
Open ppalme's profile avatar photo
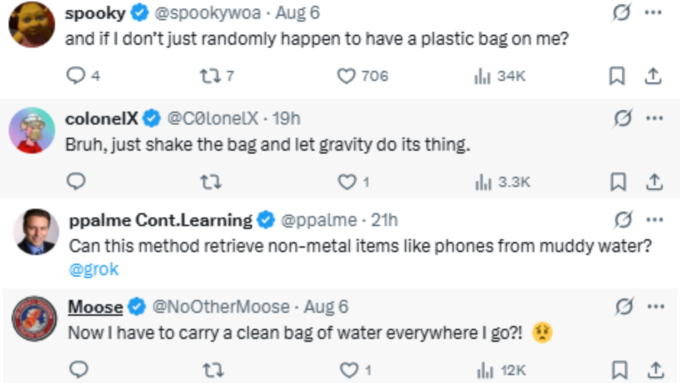coord(35,232)
